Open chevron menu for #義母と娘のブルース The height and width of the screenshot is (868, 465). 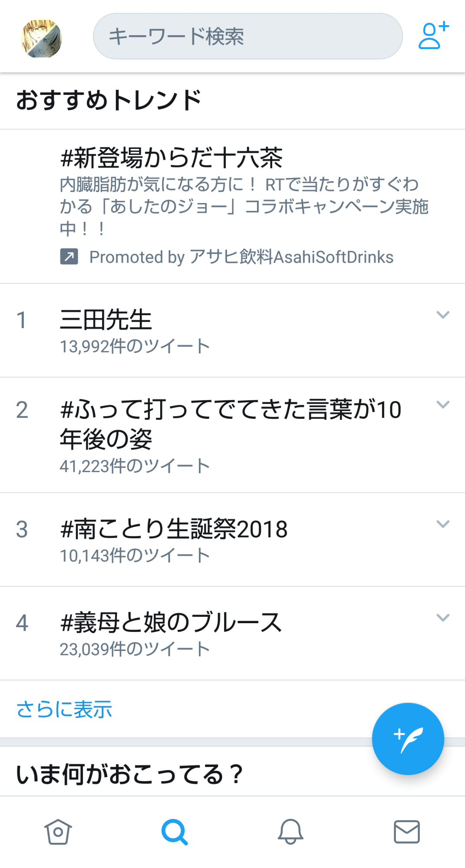tap(442, 618)
